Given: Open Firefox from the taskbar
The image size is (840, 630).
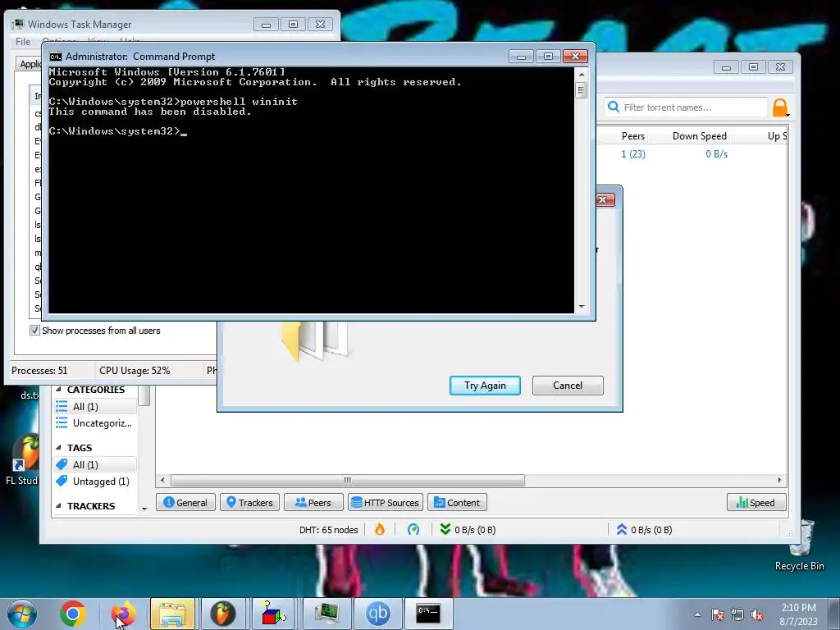Looking at the screenshot, I should click(123, 614).
